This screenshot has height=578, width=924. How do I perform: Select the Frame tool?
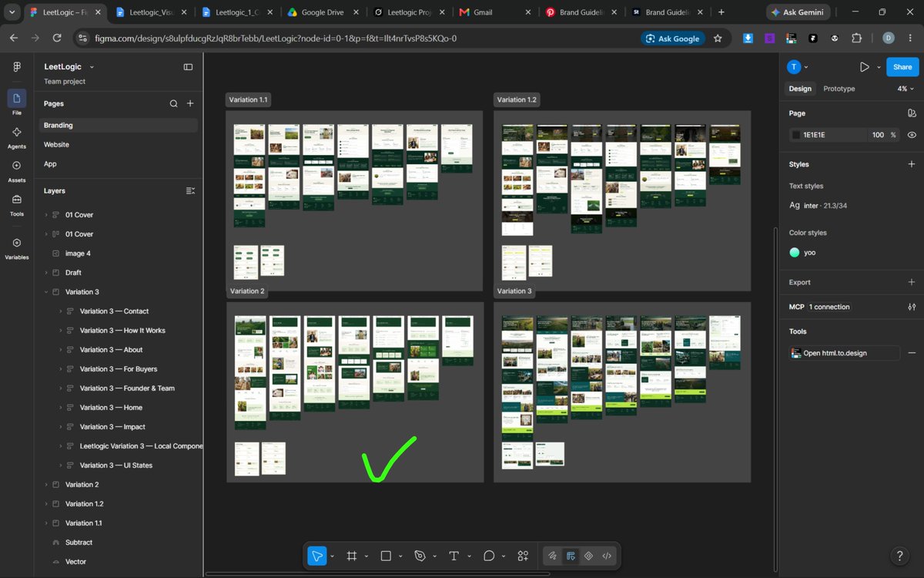352,556
